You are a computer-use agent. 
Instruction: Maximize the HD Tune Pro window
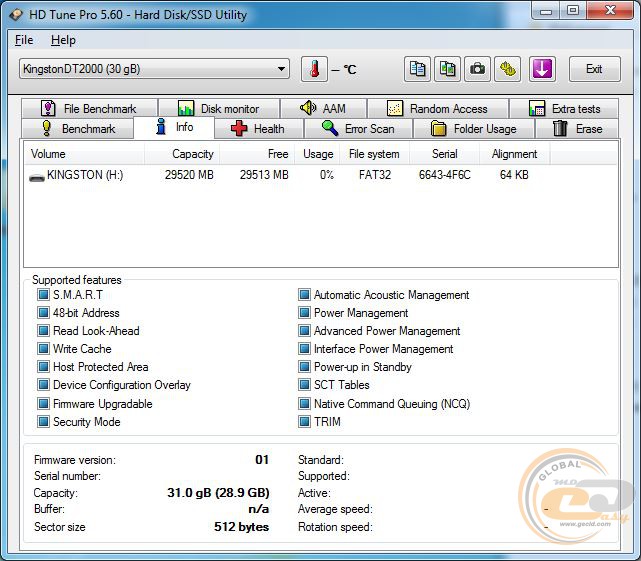pos(573,10)
